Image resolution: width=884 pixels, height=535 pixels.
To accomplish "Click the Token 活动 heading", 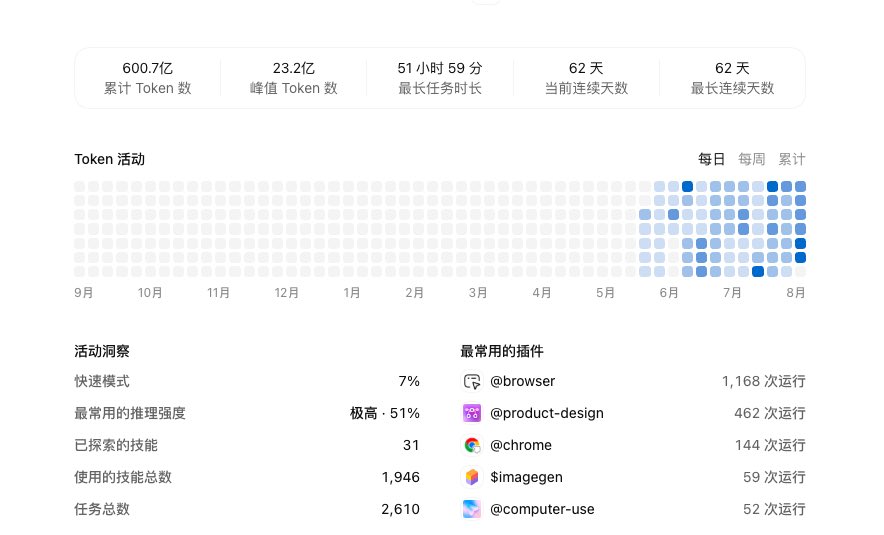I will (x=109, y=160).
